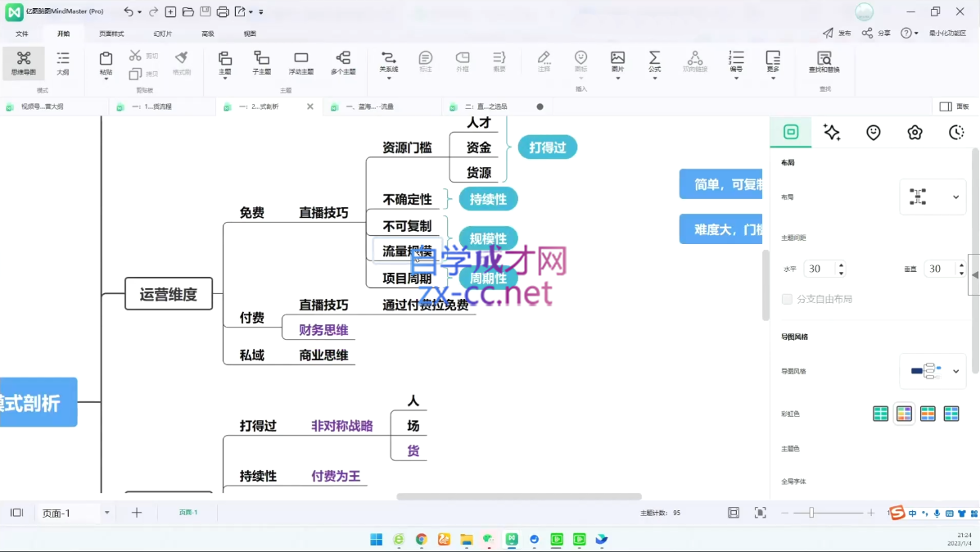Toggle the page thumbnail sidebar icon at bottom-left
The height and width of the screenshot is (552, 980).
[x=17, y=513]
